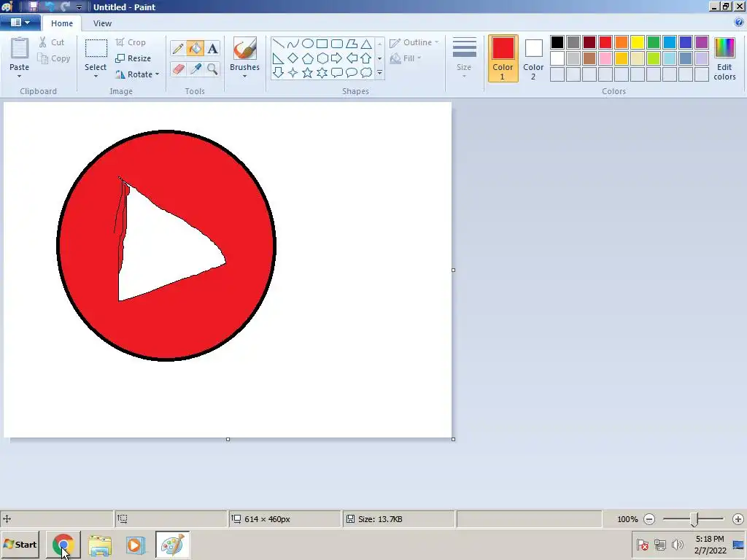Click the Resize button
The height and width of the screenshot is (560, 747).
[x=133, y=58]
